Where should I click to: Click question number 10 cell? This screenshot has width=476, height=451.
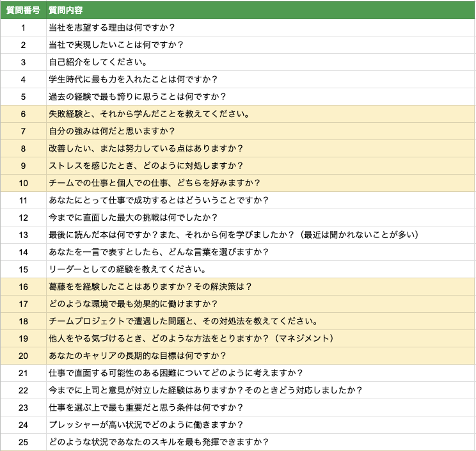coord(24,183)
